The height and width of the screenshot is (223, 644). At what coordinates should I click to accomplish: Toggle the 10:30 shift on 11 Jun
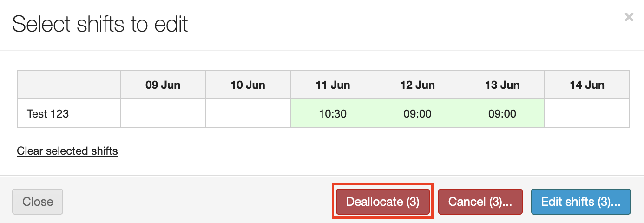tap(333, 113)
